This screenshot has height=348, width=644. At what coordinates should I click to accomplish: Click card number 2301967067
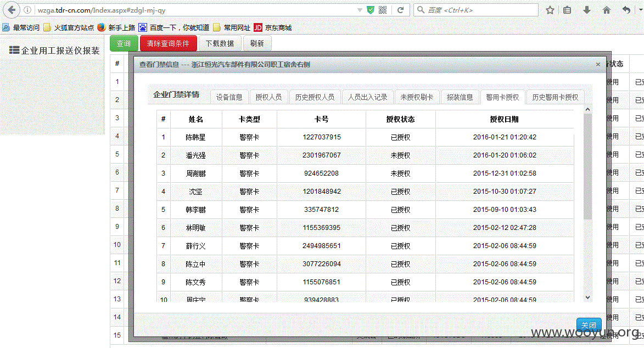(322, 155)
